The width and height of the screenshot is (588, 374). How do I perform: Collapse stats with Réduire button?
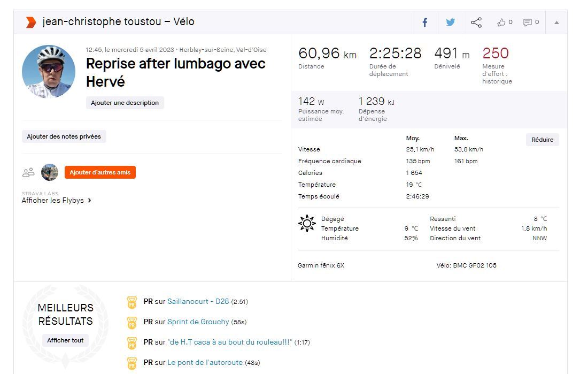point(542,140)
